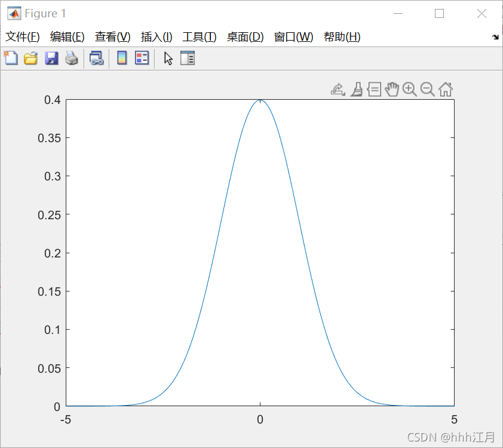503x448 pixels.
Task: Click the axes Export icon
Action: pyautogui.click(x=338, y=90)
